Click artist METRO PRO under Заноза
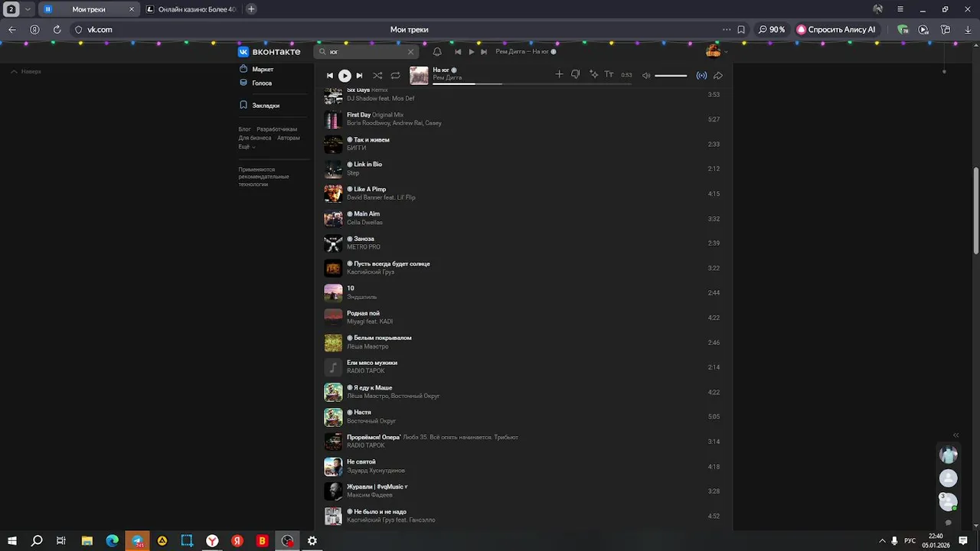The height and width of the screenshot is (551, 980). (x=364, y=247)
